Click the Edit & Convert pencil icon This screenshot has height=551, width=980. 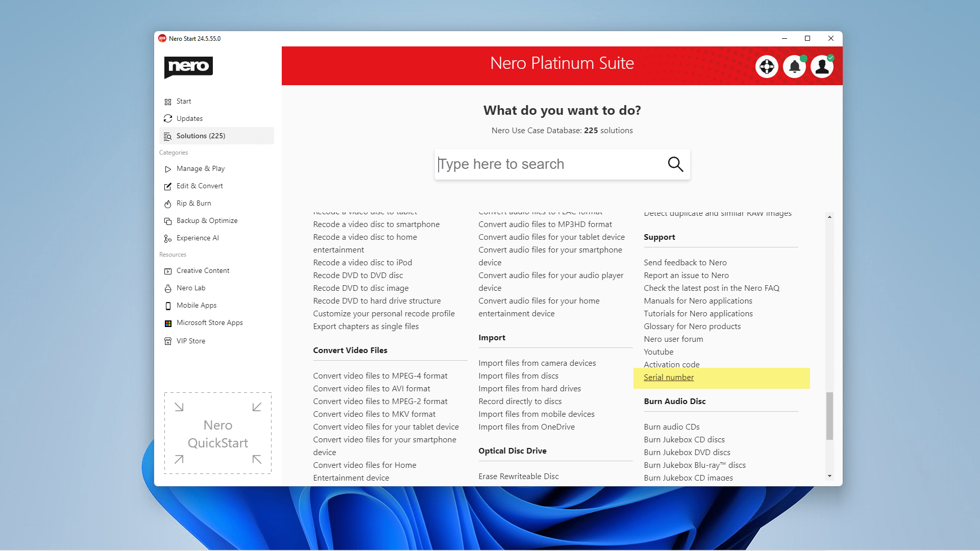[168, 186]
